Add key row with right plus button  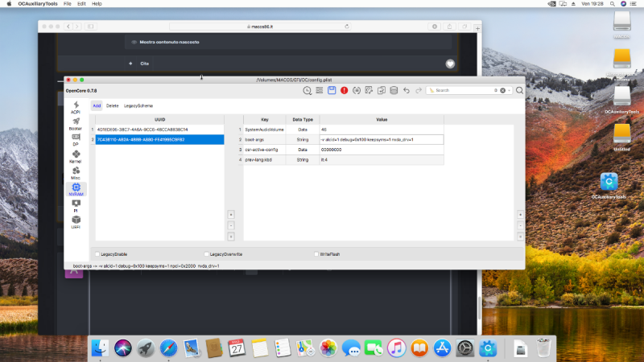coord(520,215)
